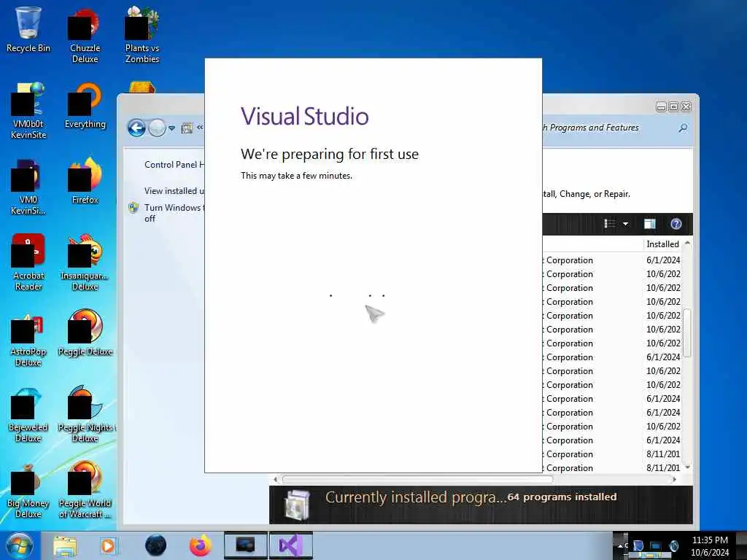
Task: Click the Firefox taskbar icon
Action: tap(200, 545)
